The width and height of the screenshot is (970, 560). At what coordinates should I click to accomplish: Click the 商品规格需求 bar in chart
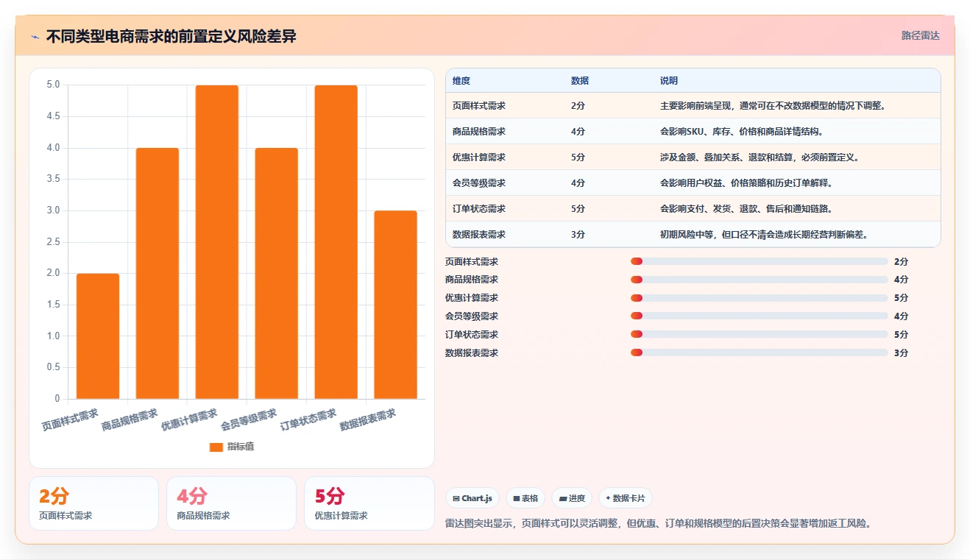(x=157, y=274)
